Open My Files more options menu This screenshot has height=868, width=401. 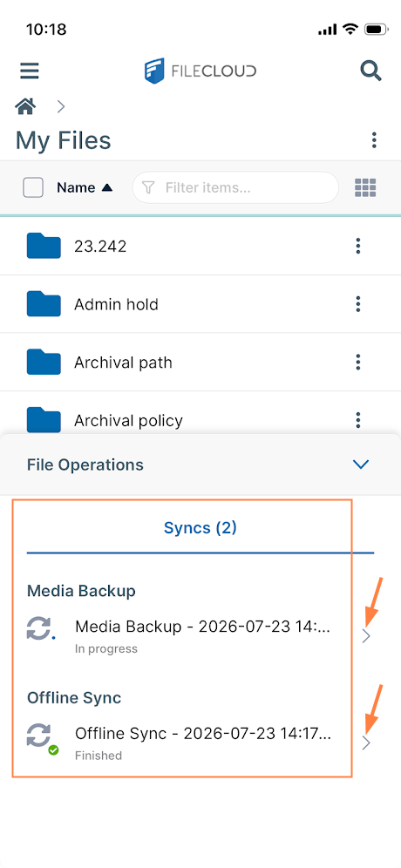tap(375, 140)
